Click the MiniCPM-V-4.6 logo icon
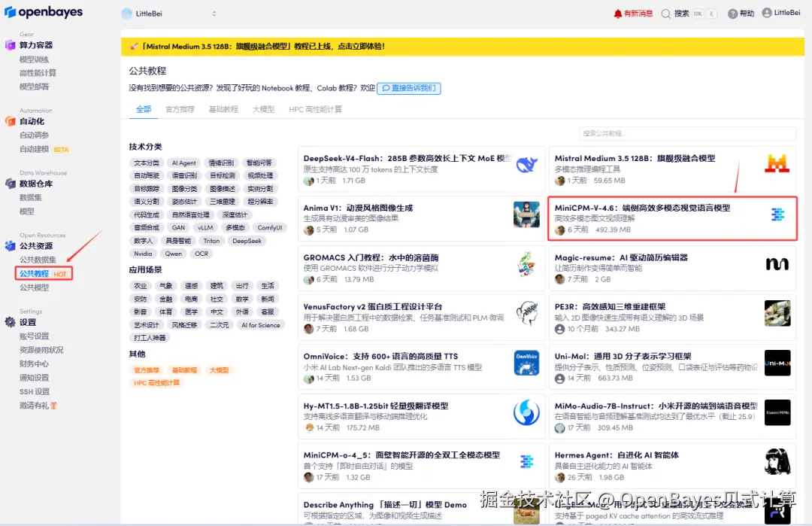812x526 pixels. [777, 214]
